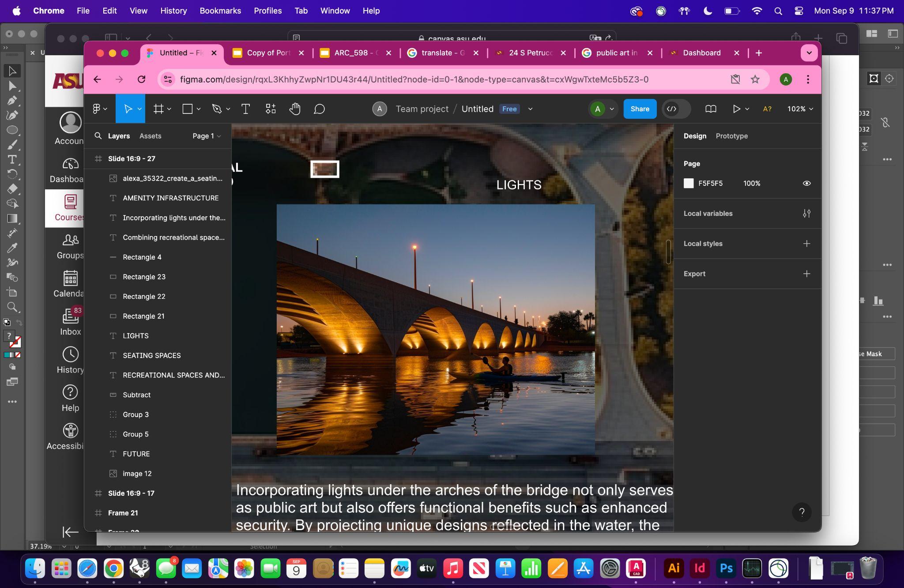Switch to the Assets tab

click(x=150, y=136)
